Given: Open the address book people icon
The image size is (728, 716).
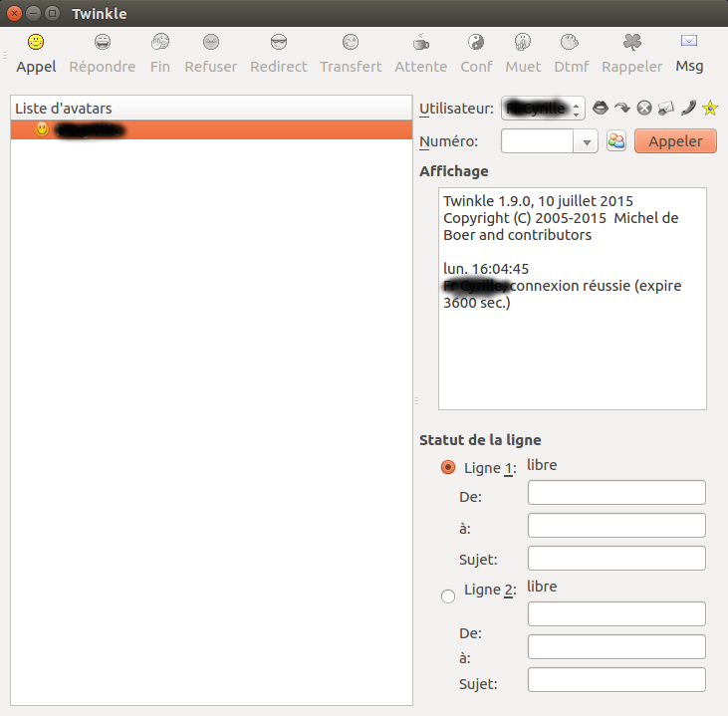Looking at the screenshot, I should pos(616,141).
